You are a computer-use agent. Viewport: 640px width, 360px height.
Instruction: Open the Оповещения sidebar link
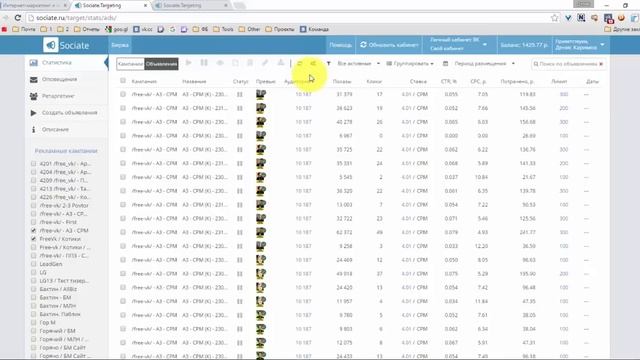tap(59, 80)
